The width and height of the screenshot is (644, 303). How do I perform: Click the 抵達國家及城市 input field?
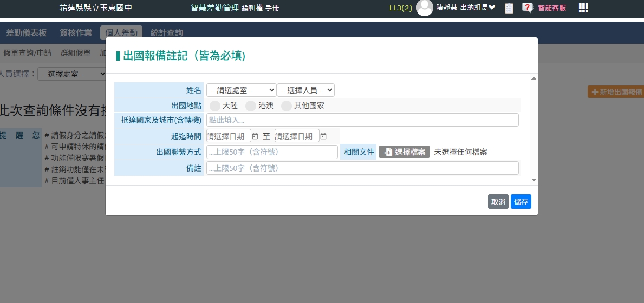click(362, 120)
